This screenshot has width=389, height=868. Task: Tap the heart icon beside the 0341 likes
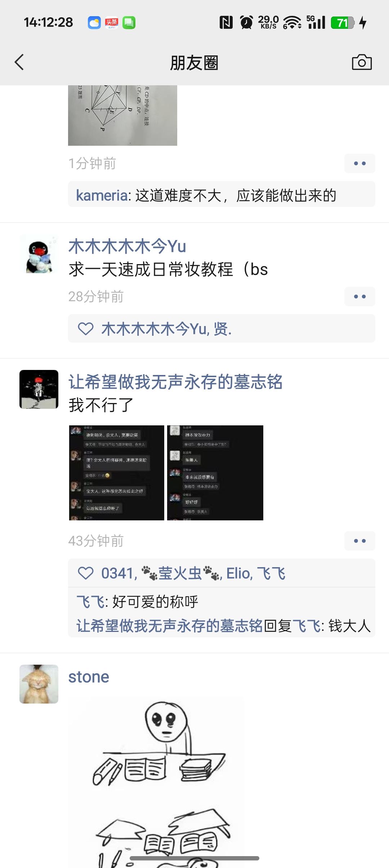pos(86,573)
